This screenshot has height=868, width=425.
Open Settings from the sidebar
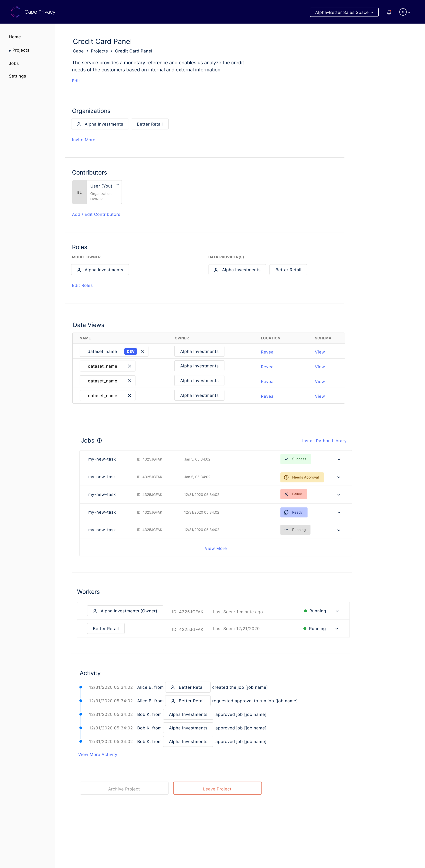[x=18, y=76]
